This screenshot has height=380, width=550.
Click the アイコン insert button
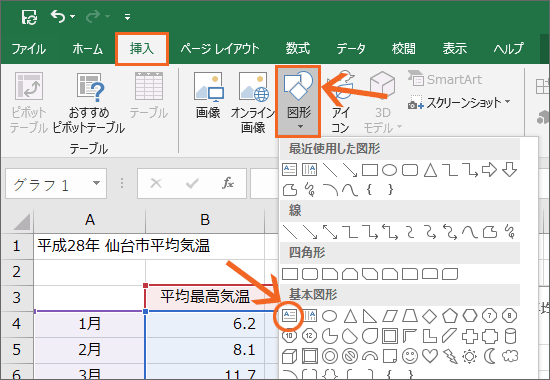tap(340, 102)
